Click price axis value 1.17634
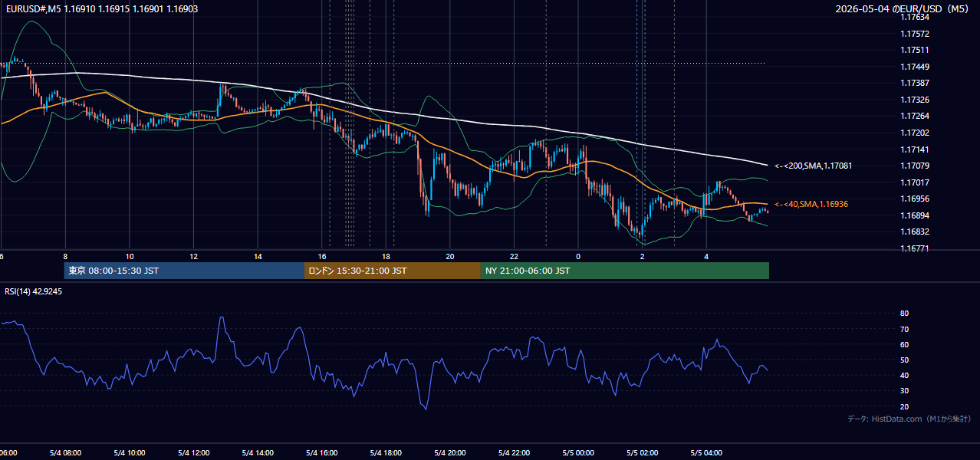Image resolution: width=980 pixels, height=460 pixels. [x=913, y=17]
